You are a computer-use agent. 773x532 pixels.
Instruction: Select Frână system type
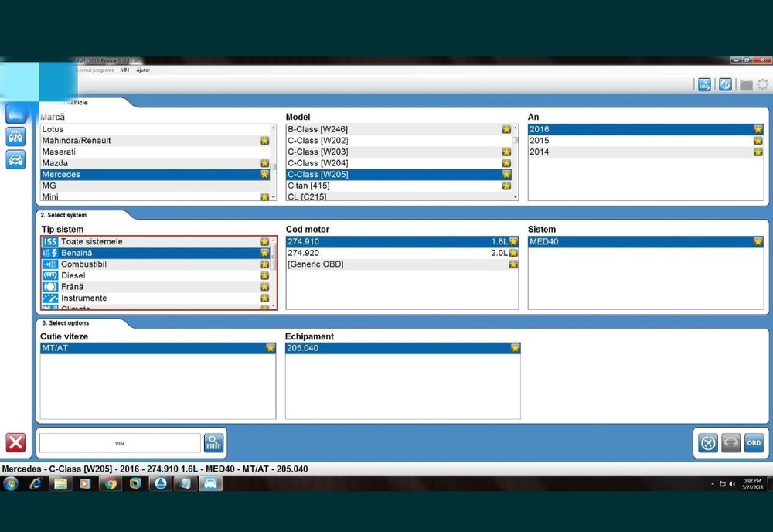(x=156, y=287)
